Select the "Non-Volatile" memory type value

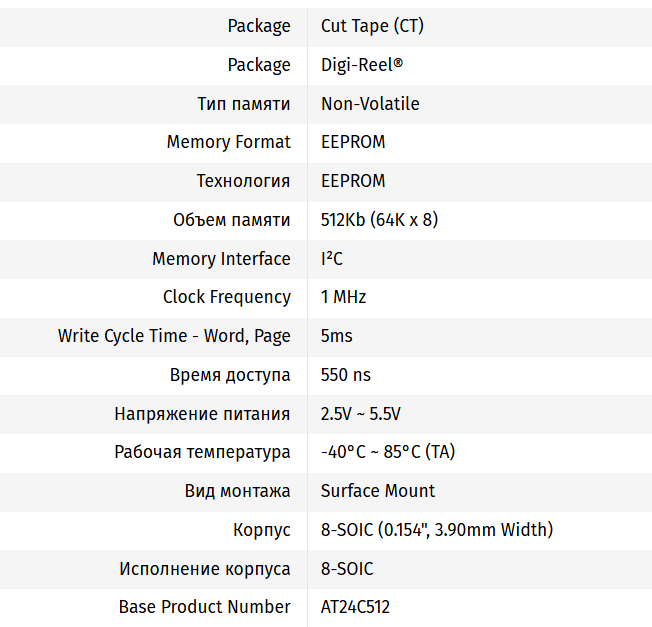[x=370, y=104]
